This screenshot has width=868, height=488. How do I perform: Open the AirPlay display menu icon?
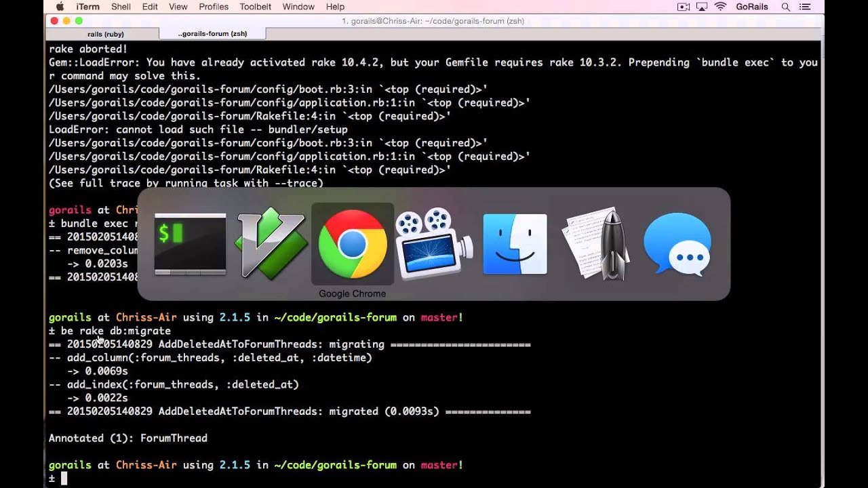702,7
